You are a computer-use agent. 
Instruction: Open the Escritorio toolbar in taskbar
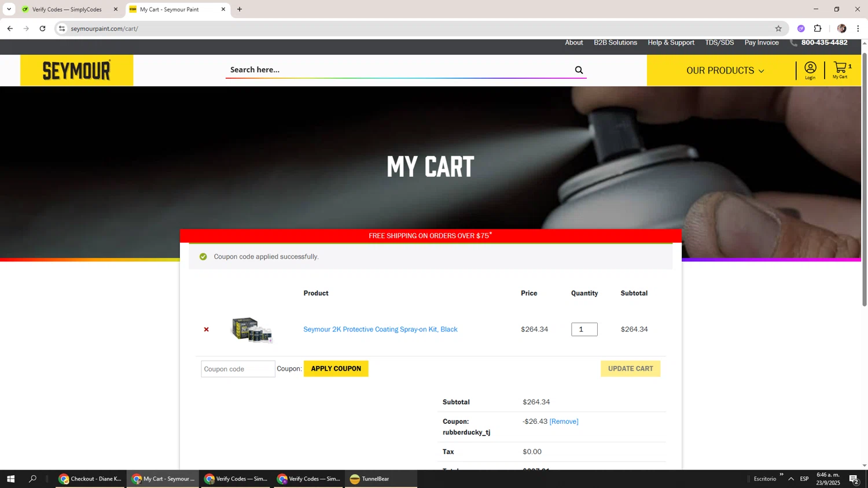(765, 479)
